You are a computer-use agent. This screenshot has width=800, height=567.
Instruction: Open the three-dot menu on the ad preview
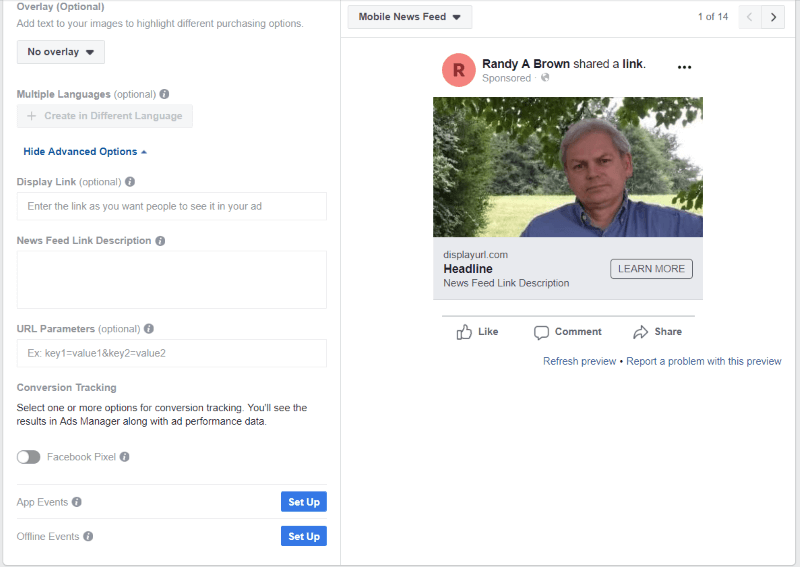[x=684, y=67]
